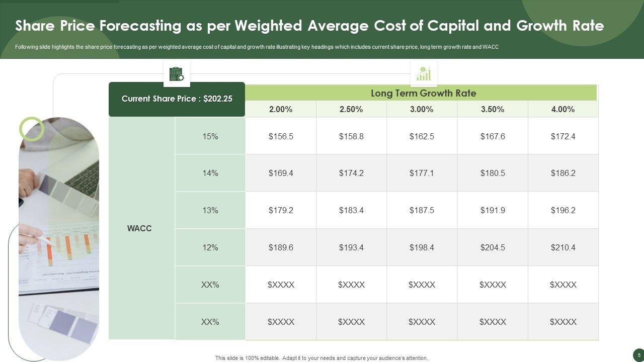Screen dimensions: 644x362
Task: Click the slide number 5 badge
Action: [639, 353]
